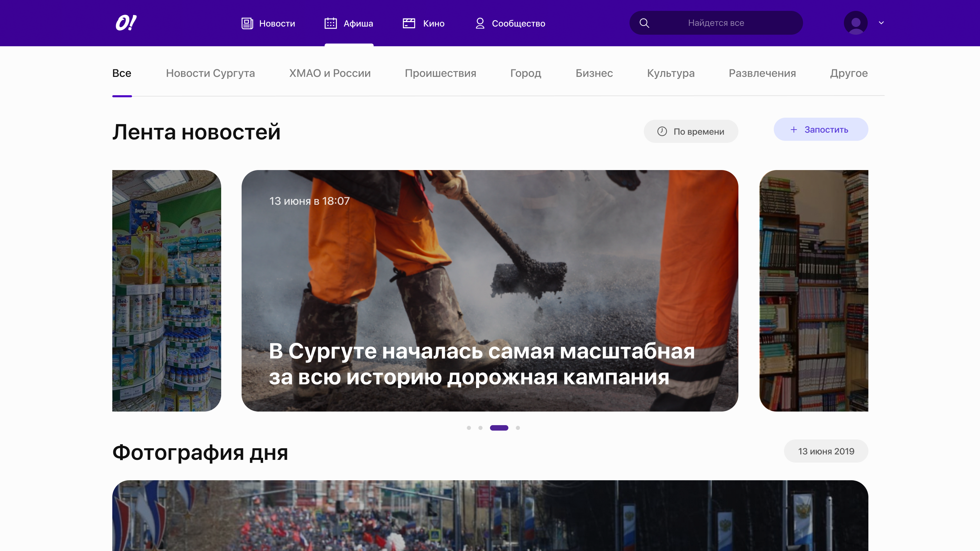Click the calendar icon beside Афиша
The image size is (980, 551).
pos(330,23)
